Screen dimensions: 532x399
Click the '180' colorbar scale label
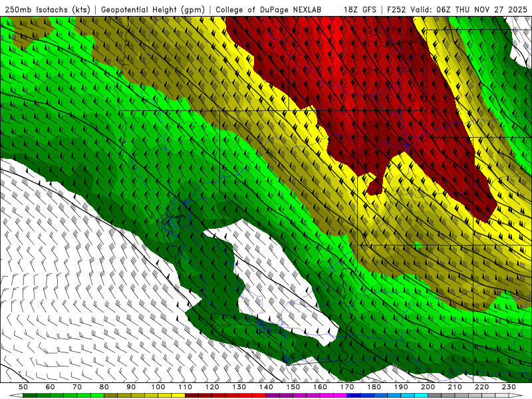click(374, 387)
